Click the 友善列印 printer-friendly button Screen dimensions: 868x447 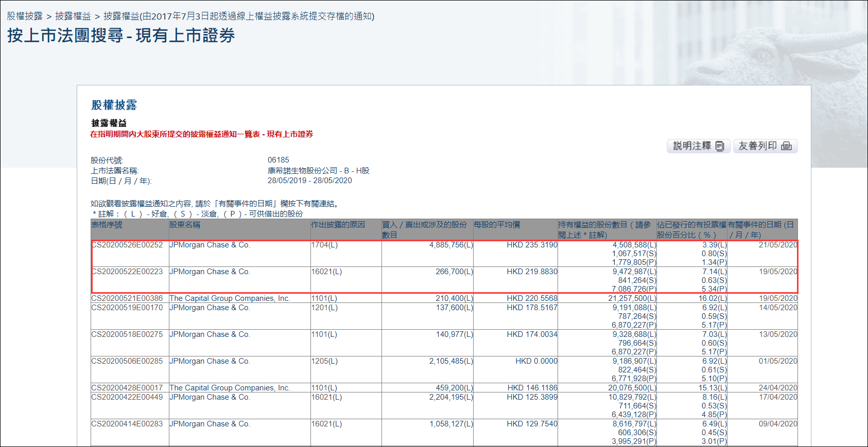765,146
